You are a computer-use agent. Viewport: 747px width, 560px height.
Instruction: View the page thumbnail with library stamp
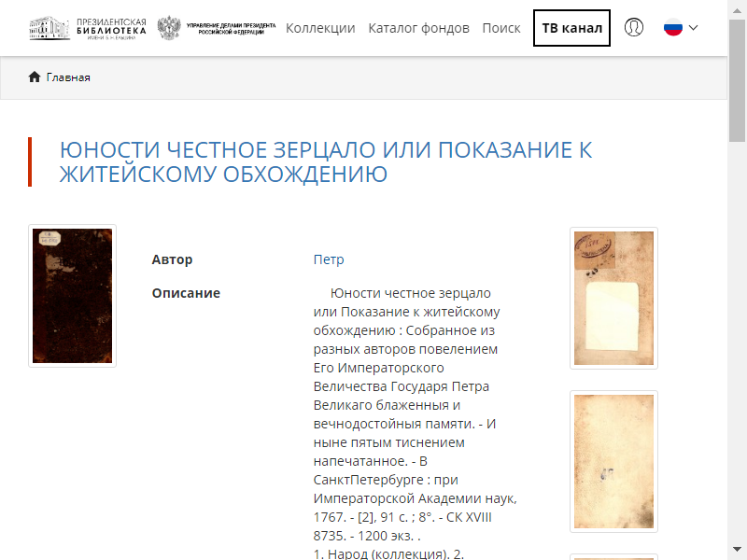click(x=613, y=298)
